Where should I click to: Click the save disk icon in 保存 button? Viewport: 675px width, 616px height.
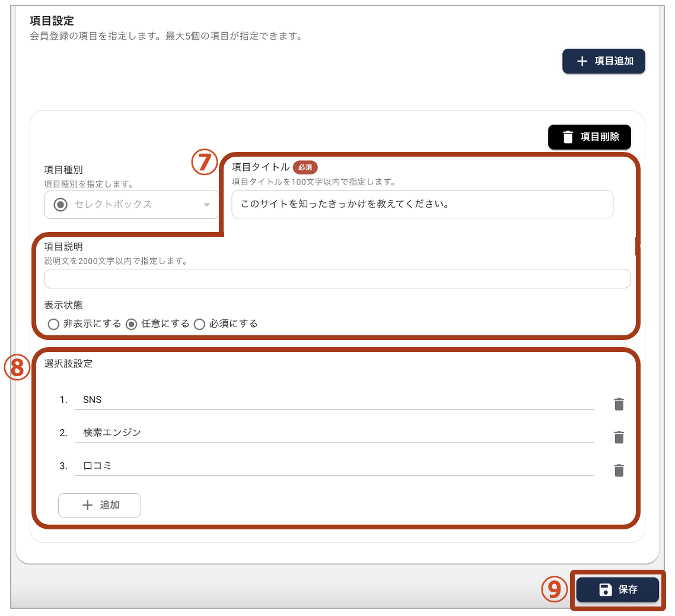[604, 589]
